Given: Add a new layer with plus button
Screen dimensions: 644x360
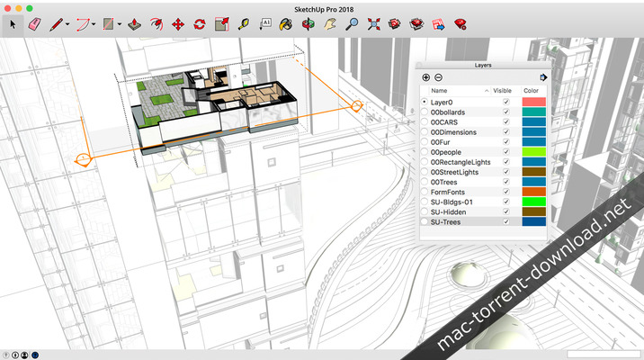Looking at the screenshot, I should [x=426, y=77].
